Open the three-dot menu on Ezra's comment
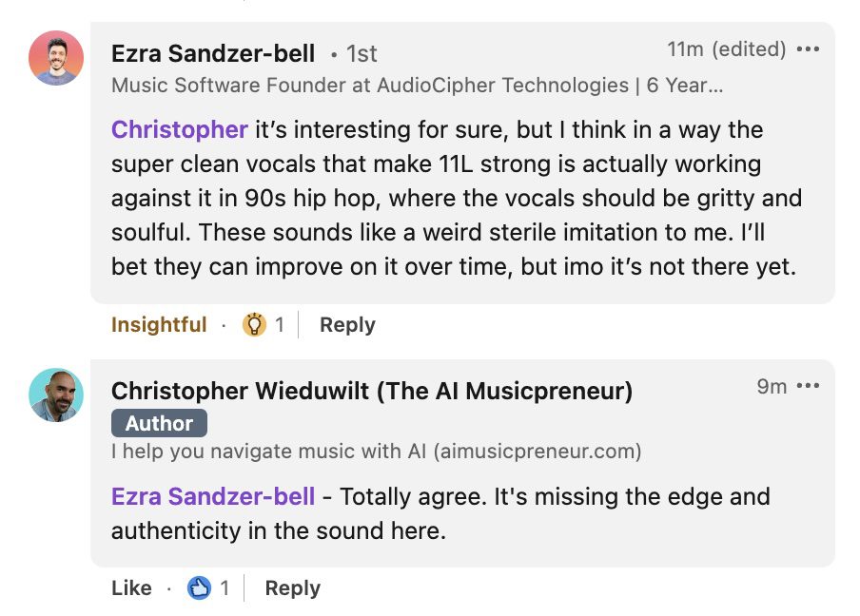Image resolution: width=860 pixels, height=616 pixels. [x=808, y=49]
